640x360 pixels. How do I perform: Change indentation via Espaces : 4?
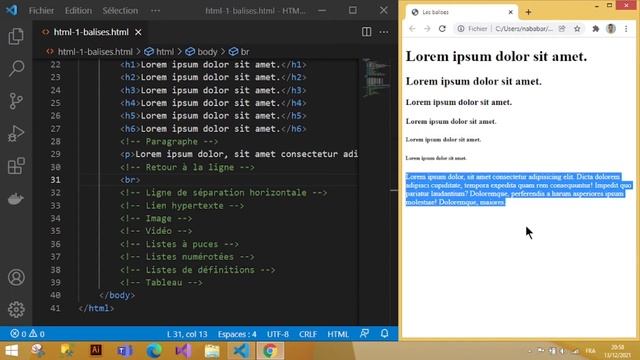(237, 334)
